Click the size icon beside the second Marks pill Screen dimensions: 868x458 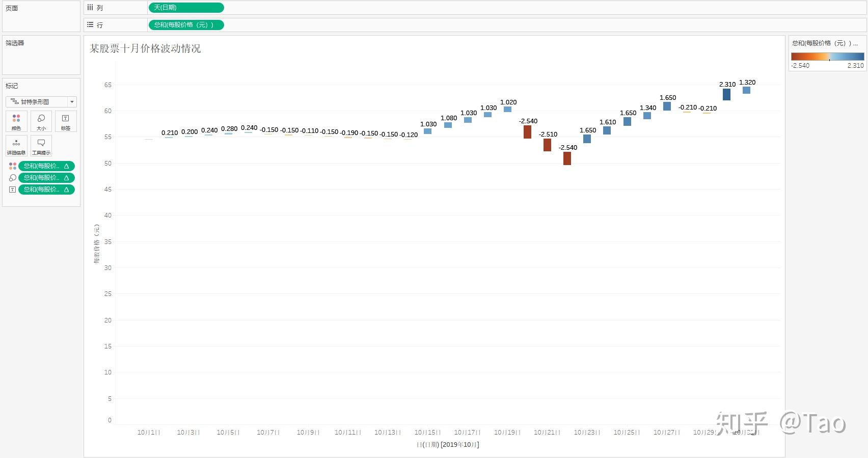[13, 178]
